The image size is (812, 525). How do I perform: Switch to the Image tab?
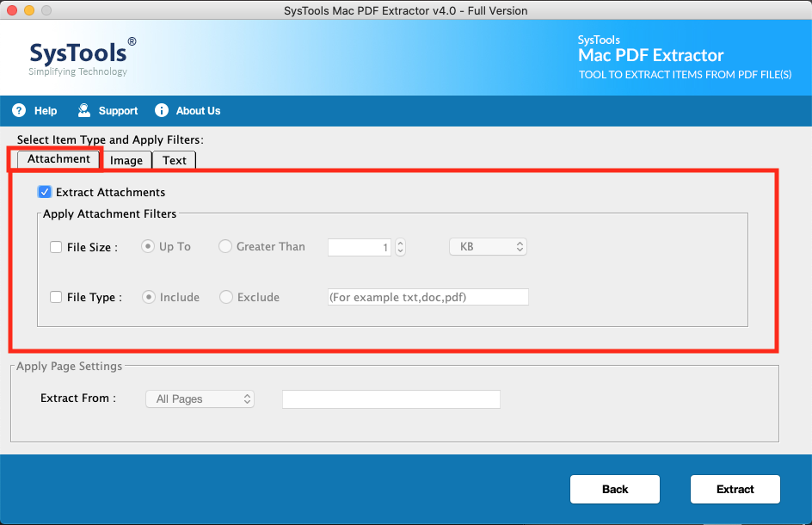126,160
